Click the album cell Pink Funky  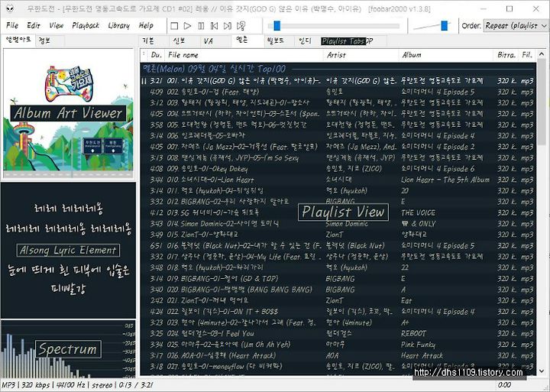click(x=418, y=345)
